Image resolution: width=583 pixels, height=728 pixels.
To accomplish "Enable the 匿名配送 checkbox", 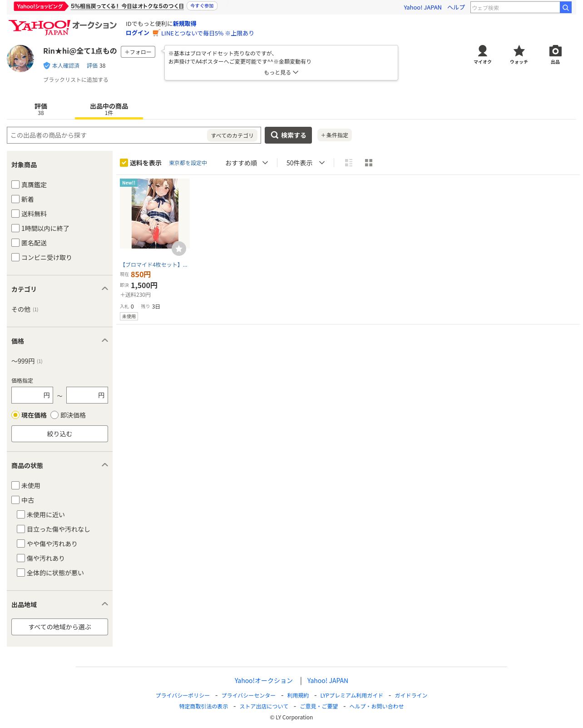I will pyautogui.click(x=15, y=243).
